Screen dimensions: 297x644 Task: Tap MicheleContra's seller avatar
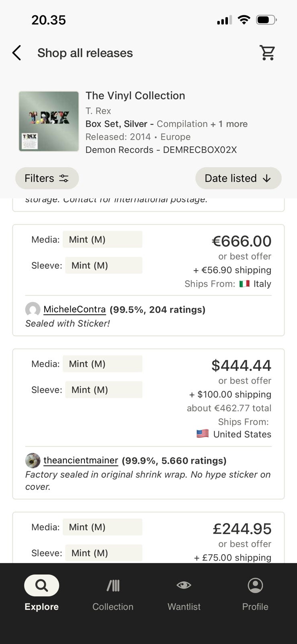pyautogui.click(x=33, y=310)
